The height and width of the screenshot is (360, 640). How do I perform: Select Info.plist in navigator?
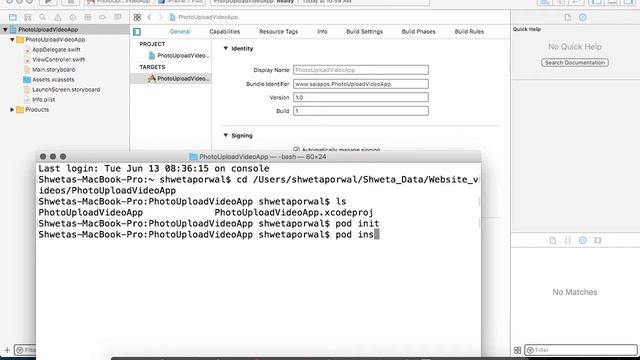pos(43,99)
